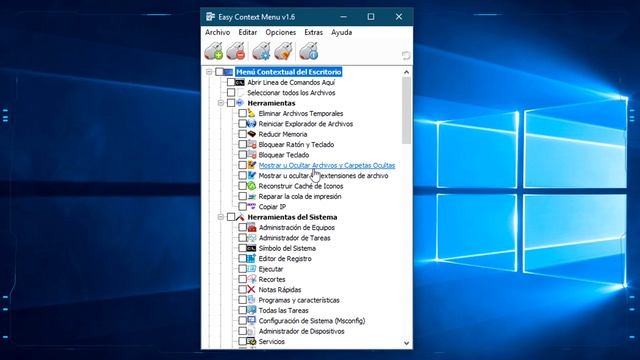The image size is (640, 360).
Task: Click the Recortes scissors icon
Action: click(x=252, y=279)
